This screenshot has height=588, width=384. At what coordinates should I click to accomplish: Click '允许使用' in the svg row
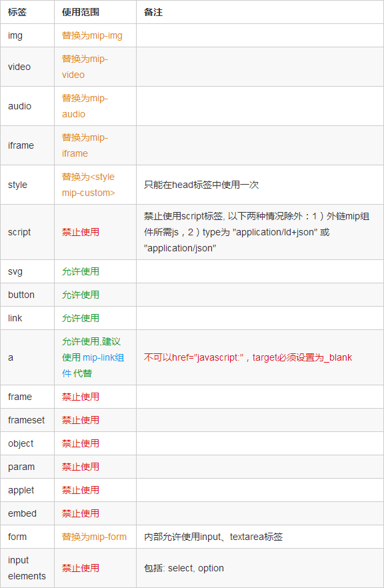click(x=81, y=271)
